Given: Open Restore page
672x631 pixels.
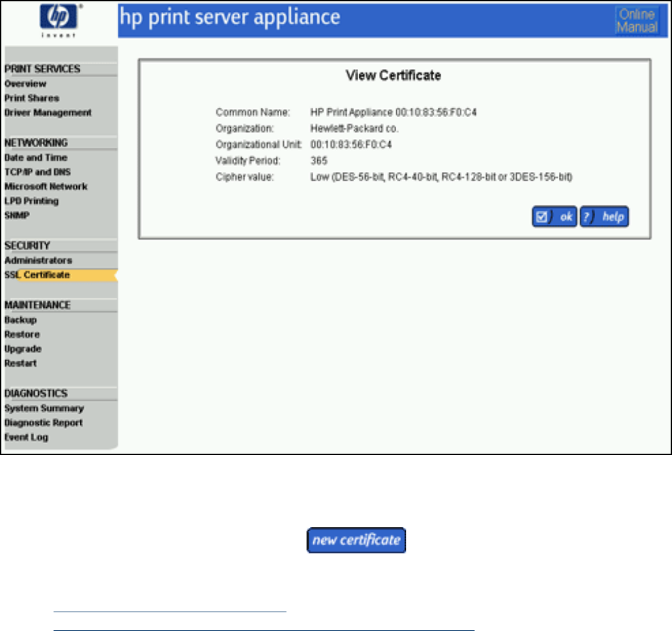Looking at the screenshot, I should click(x=22, y=335).
